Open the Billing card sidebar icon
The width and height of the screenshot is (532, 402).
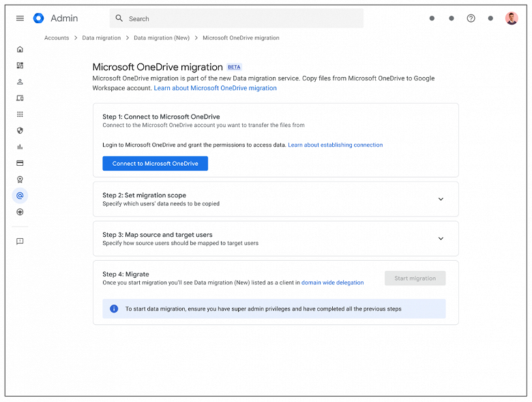[x=20, y=163]
